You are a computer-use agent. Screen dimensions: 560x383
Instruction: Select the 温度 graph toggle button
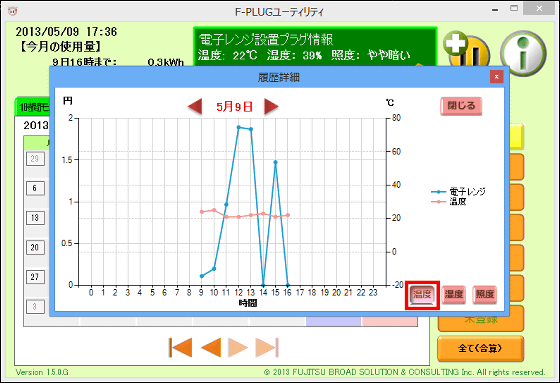coord(422,294)
